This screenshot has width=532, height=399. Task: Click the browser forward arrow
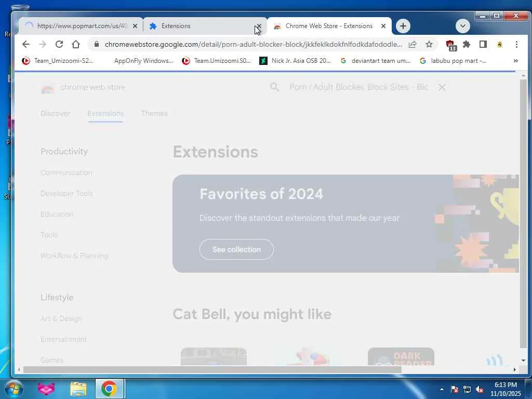[43, 44]
